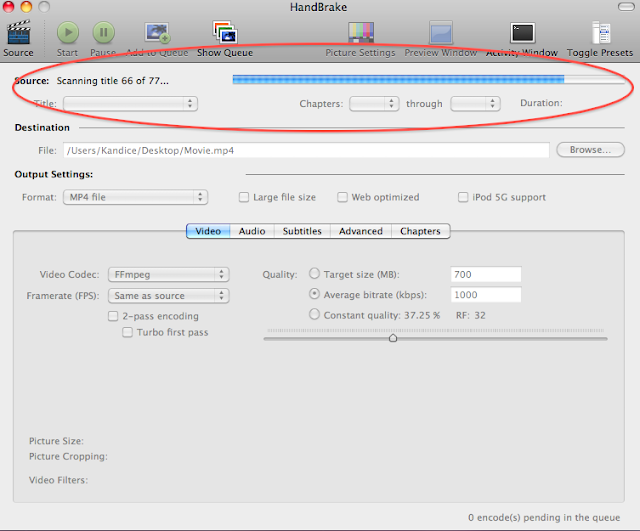Screen dimensions: 640x531
Task: Switch to the Subtitles tab
Action: point(302,231)
